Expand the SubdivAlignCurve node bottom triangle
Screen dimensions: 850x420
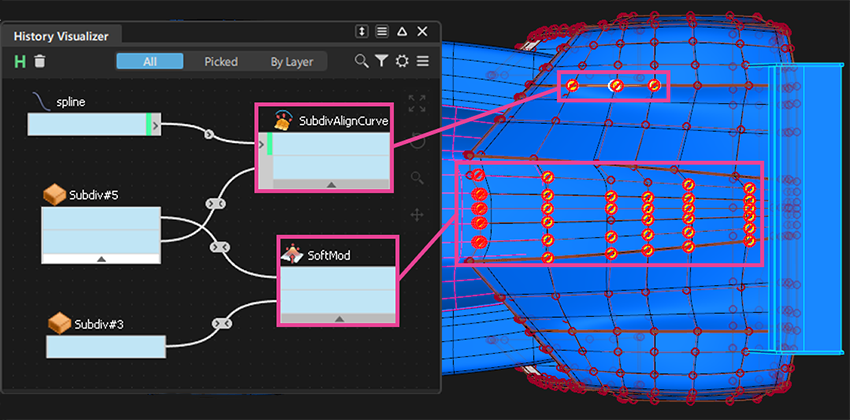click(x=331, y=184)
